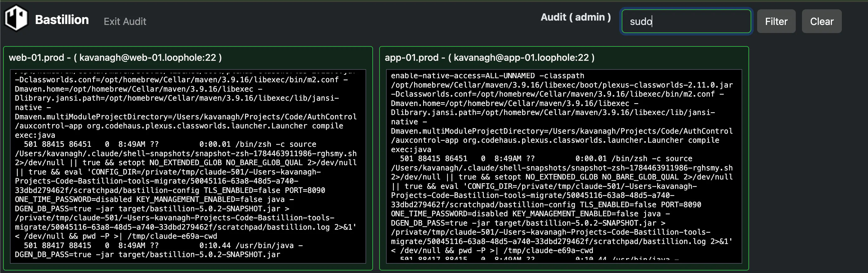Screen dimensions: 868x273
Task: Click 'exec:java' line in web-01 terminal
Action: tap(35, 135)
